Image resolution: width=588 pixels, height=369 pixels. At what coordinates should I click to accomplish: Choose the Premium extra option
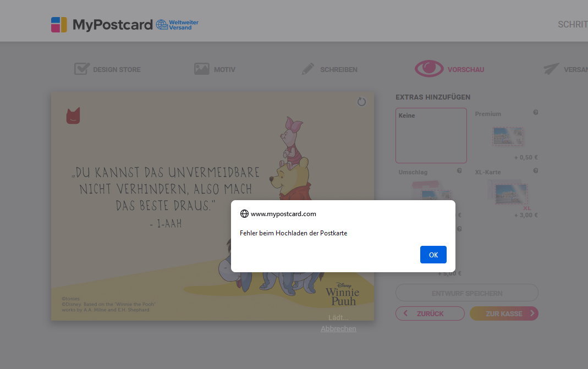[x=508, y=136]
